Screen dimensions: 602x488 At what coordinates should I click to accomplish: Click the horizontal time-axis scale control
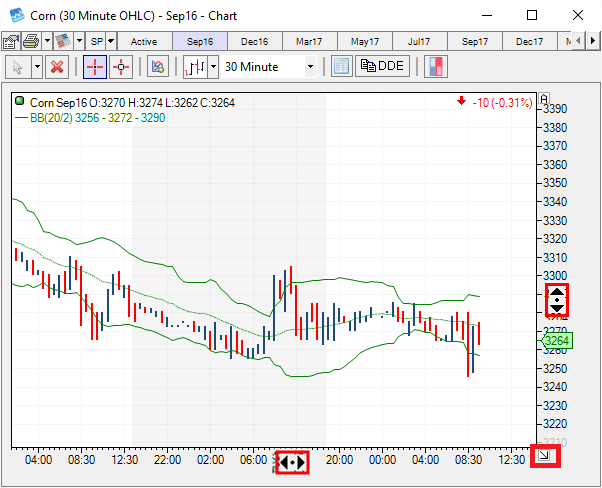click(x=292, y=463)
